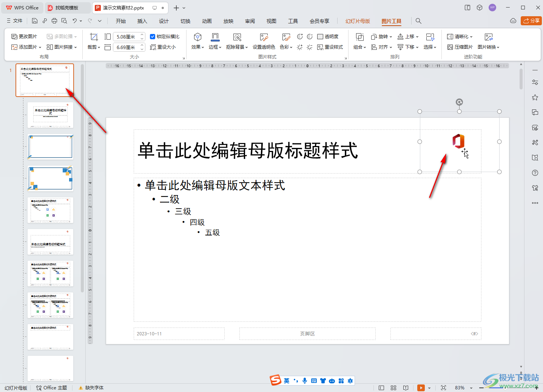This screenshot has height=392, width=543.
Task: Open the 对齐 (align) dropdown
Action: (x=381, y=47)
